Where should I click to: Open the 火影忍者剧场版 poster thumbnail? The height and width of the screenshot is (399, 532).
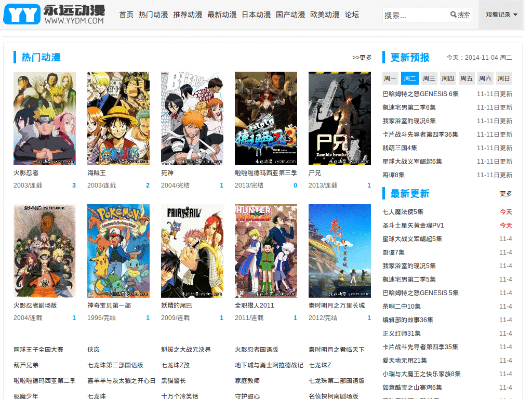45,251
